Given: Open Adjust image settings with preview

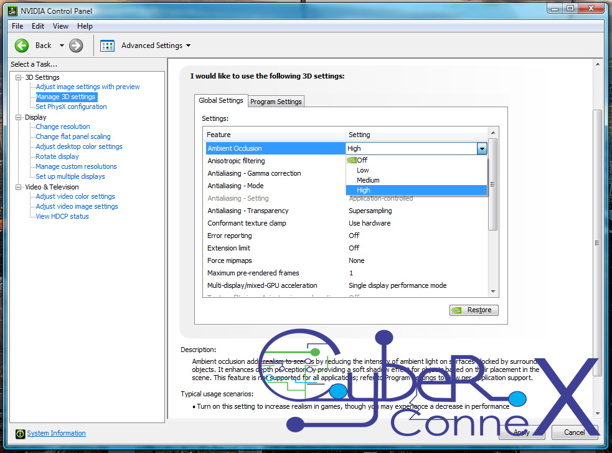Looking at the screenshot, I should (88, 87).
